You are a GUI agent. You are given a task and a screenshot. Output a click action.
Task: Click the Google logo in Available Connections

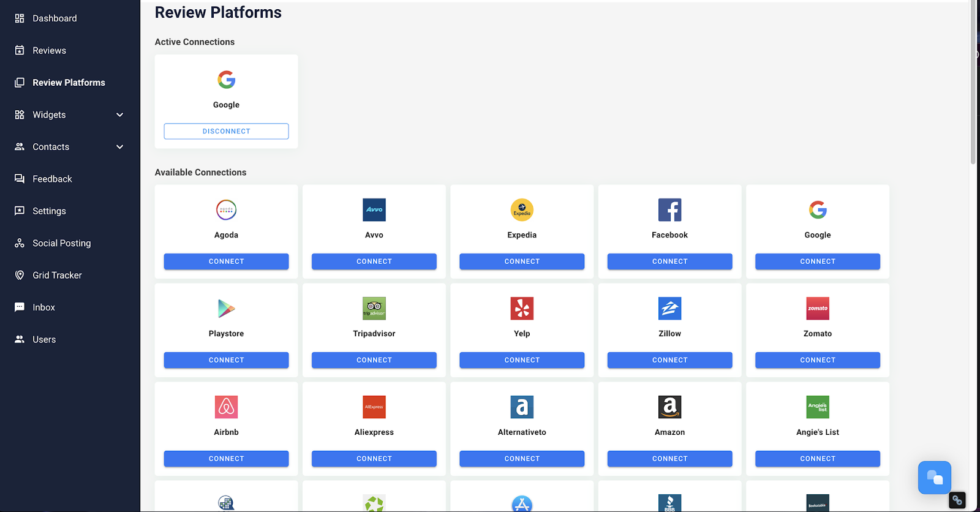click(x=818, y=210)
